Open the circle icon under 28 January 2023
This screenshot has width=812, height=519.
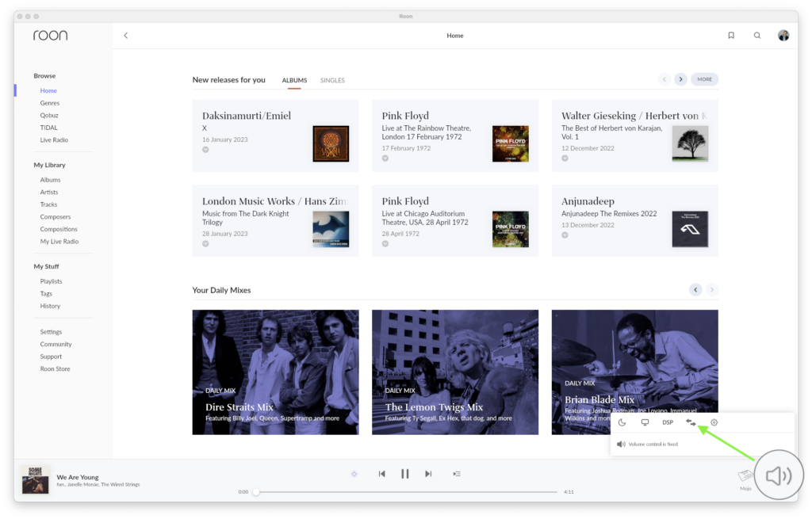click(x=205, y=244)
